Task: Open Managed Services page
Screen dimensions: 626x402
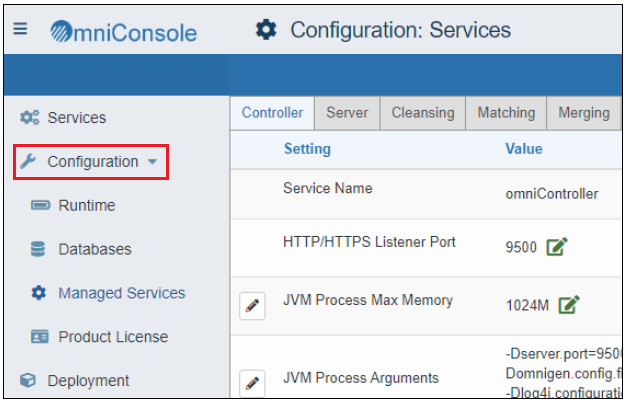Action: point(122,293)
